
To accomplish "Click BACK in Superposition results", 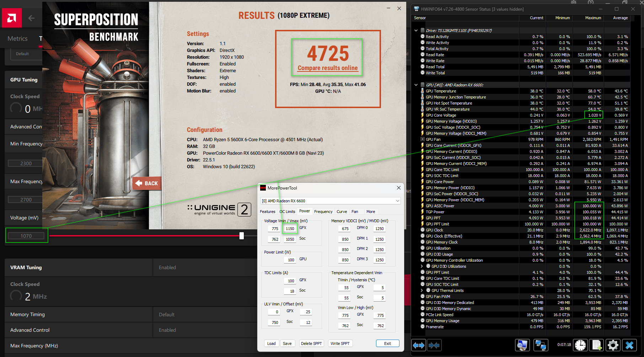I will (x=147, y=183).
